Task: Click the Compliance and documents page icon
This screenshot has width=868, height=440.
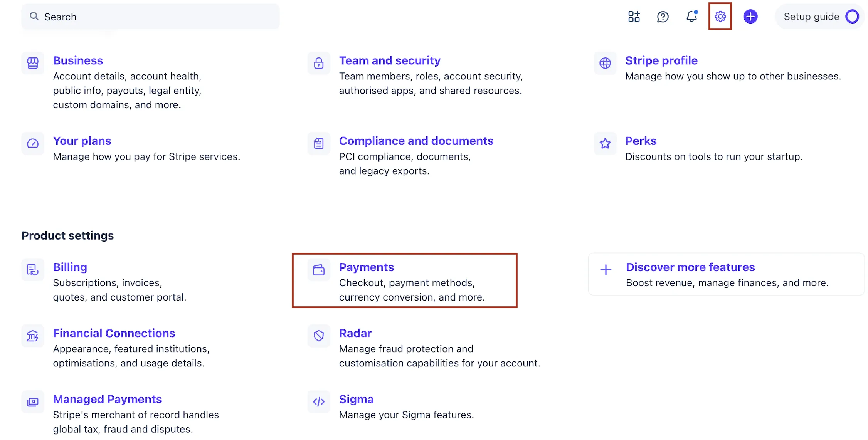Action: (318, 143)
